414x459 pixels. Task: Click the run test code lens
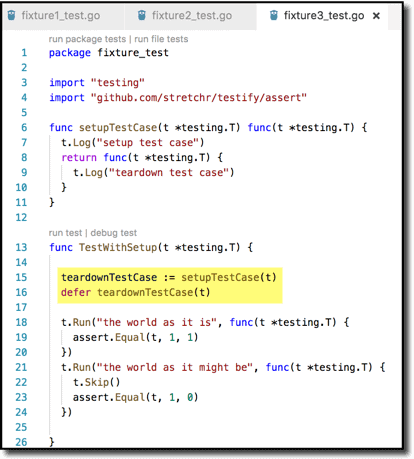tap(65, 233)
